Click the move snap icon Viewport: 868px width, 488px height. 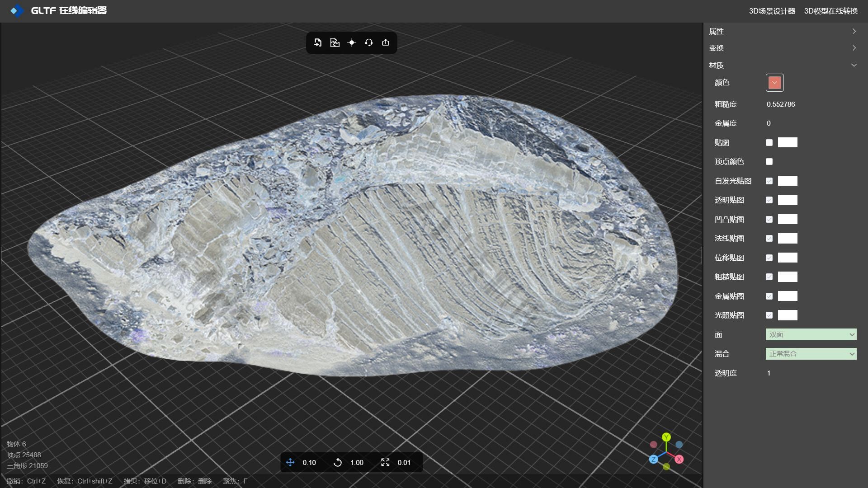[290, 462]
